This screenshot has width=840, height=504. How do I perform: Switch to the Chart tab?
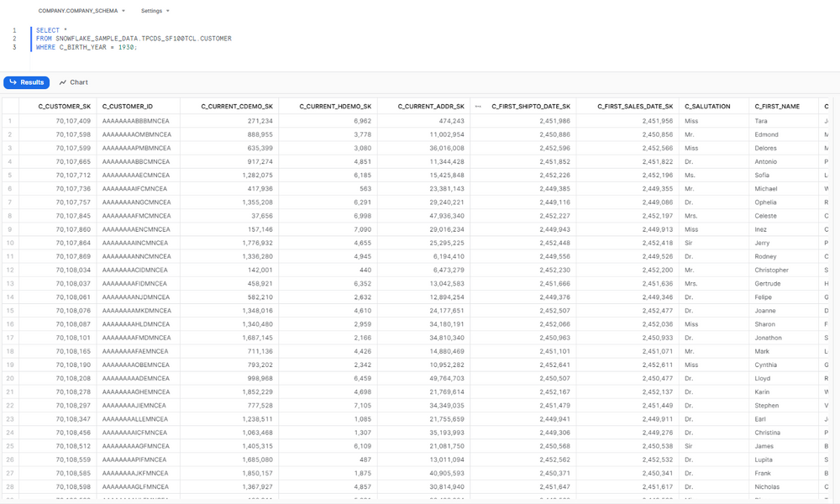point(73,82)
